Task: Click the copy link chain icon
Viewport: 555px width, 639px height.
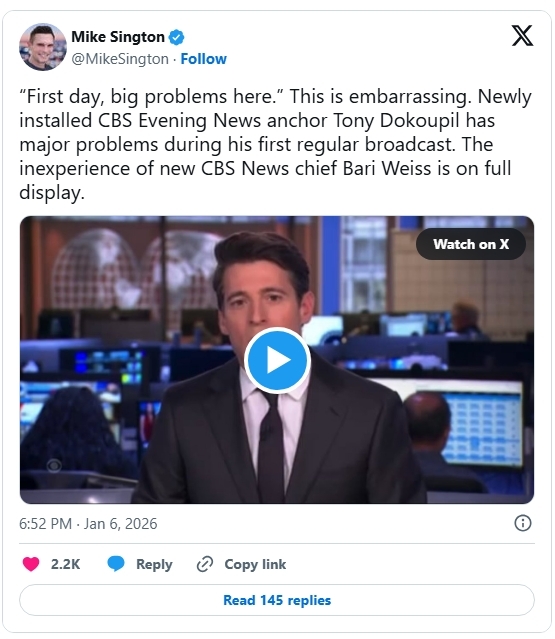Action: point(205,564)
